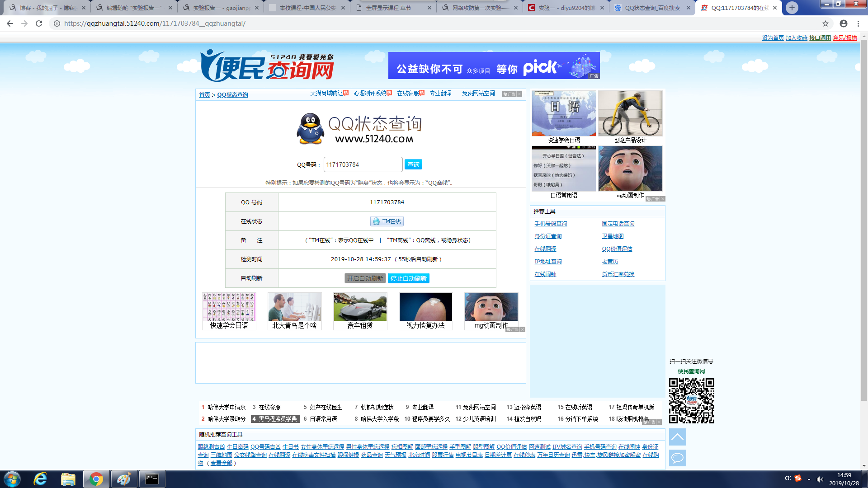The width and height of the screenshot is (868, 488).
Task: Click the TM在线 status icon
Action: pyautogui.click(x=387, y=221)
